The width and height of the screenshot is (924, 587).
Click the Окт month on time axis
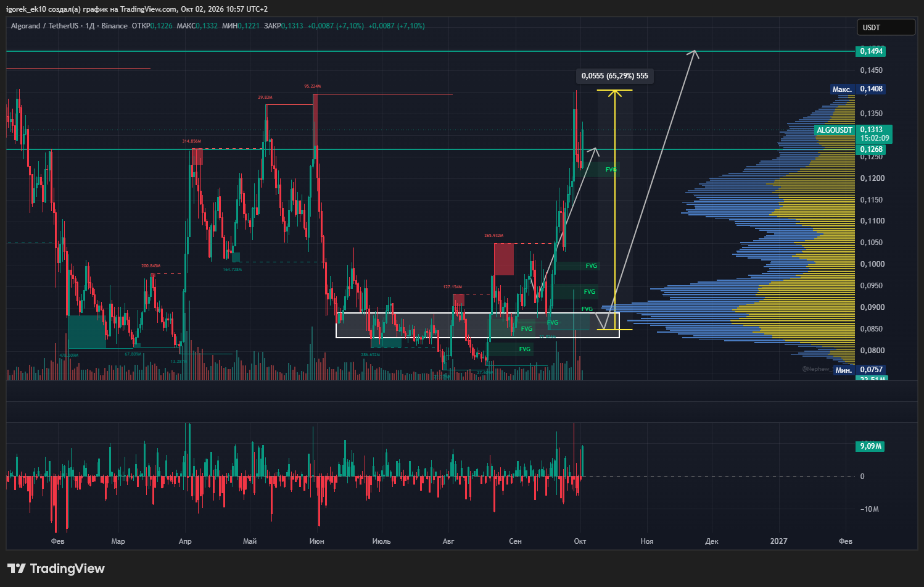point(580,541)
